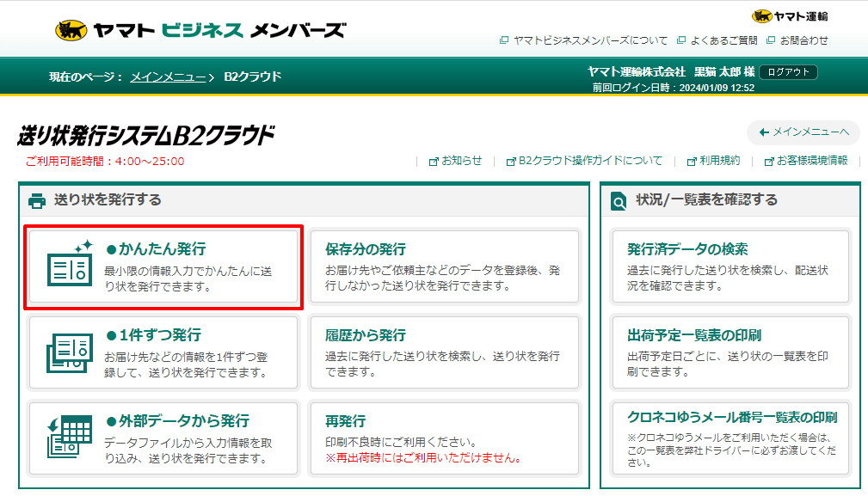Open B2クラウド操作ガイドについて link
Image resolution: width=868 pixels, height=496 pixels.
(x=590, y=161)
